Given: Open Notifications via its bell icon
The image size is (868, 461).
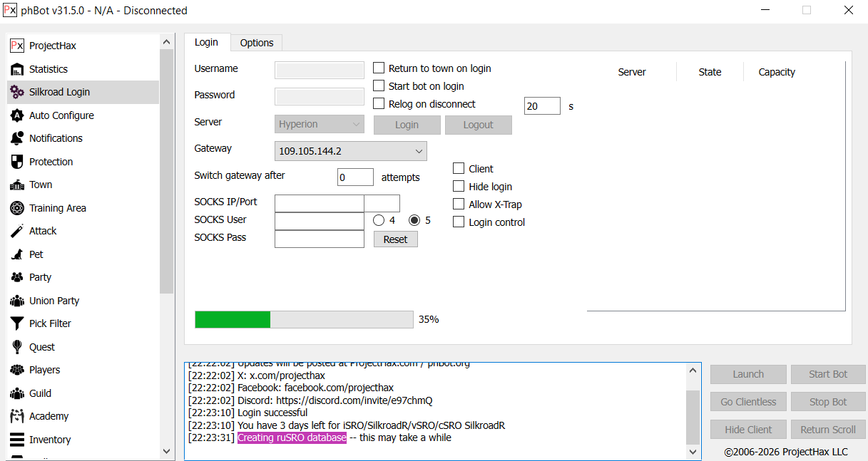Looking at the screenshot, I should coord(17,138).
